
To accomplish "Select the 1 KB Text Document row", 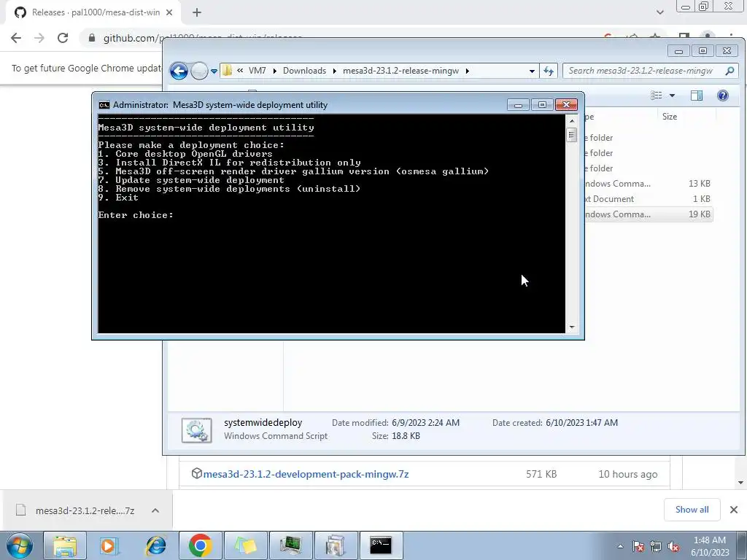I will 649,198.
